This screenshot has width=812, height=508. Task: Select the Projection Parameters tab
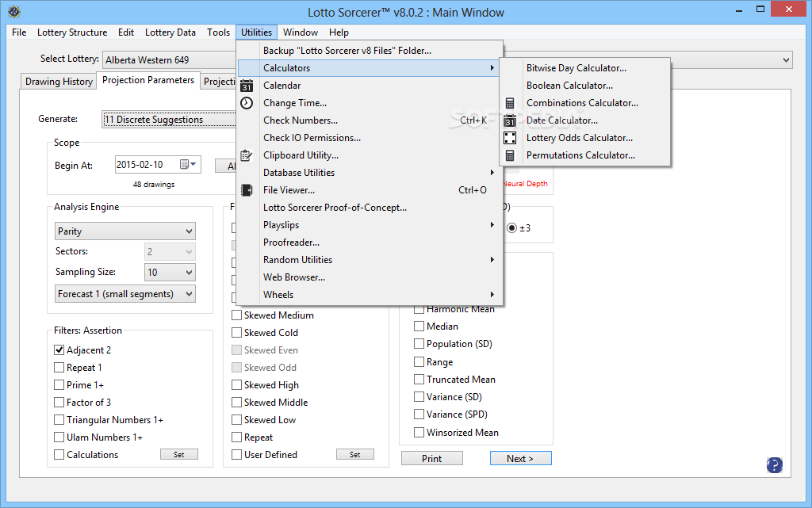(148, 80)
